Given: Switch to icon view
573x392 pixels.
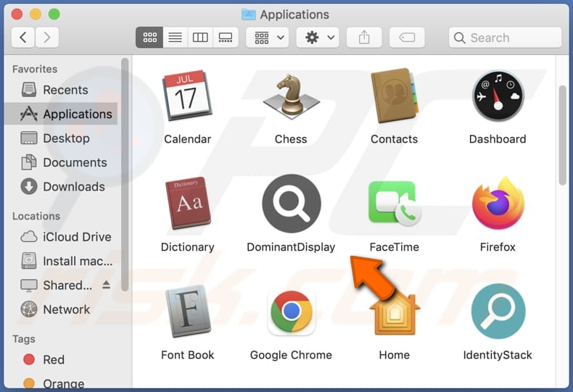Looking at the screenshot, I should [x=149, y=37].
